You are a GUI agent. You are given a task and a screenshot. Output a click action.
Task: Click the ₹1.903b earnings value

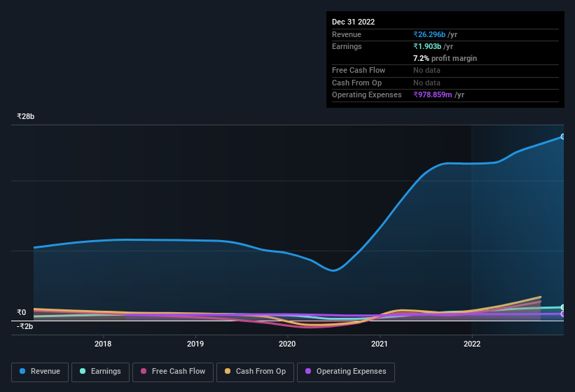427,46
